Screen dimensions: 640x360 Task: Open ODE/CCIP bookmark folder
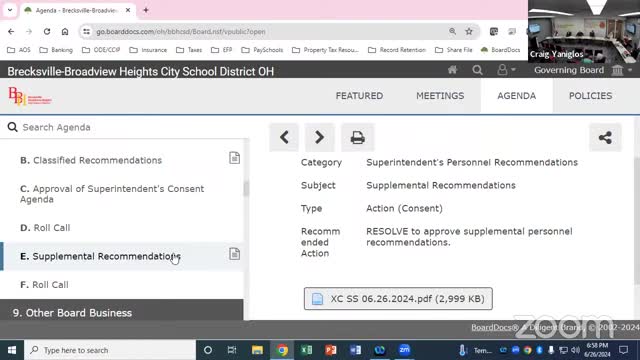click(x=101, y=50)
